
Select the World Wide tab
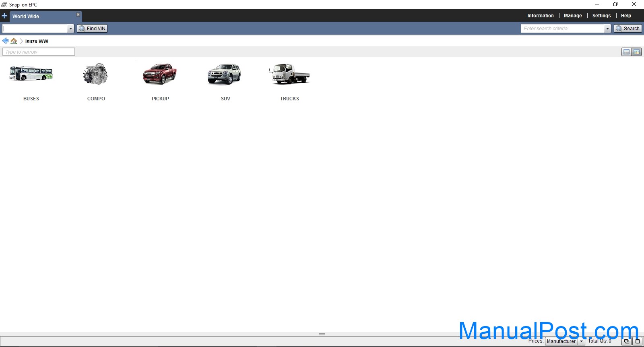point(45,17)
